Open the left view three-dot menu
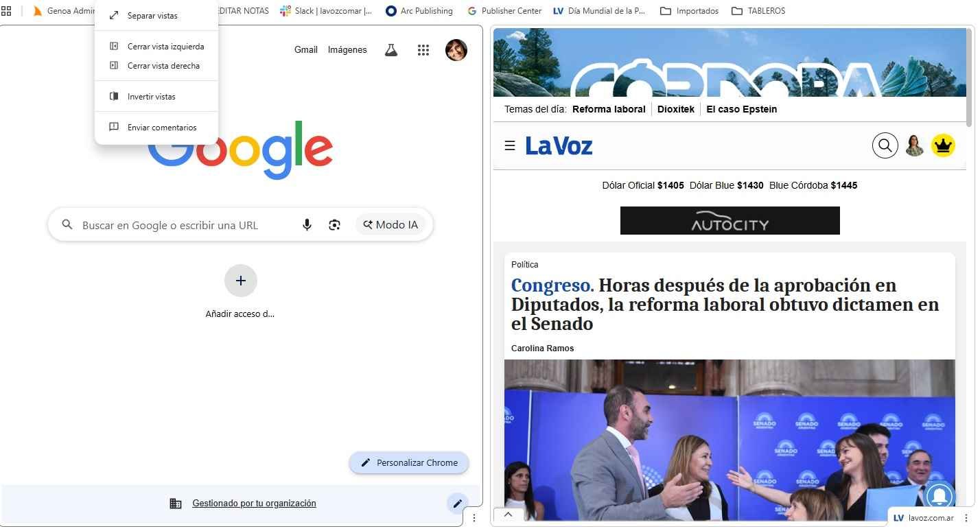980x531 pixels. point(474,518)
